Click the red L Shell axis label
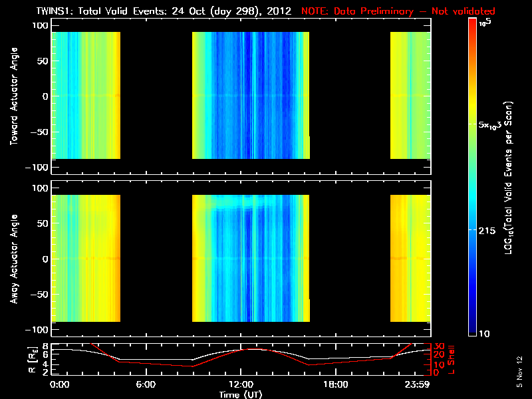Viewport: 532px width, 399px height. 451,360
